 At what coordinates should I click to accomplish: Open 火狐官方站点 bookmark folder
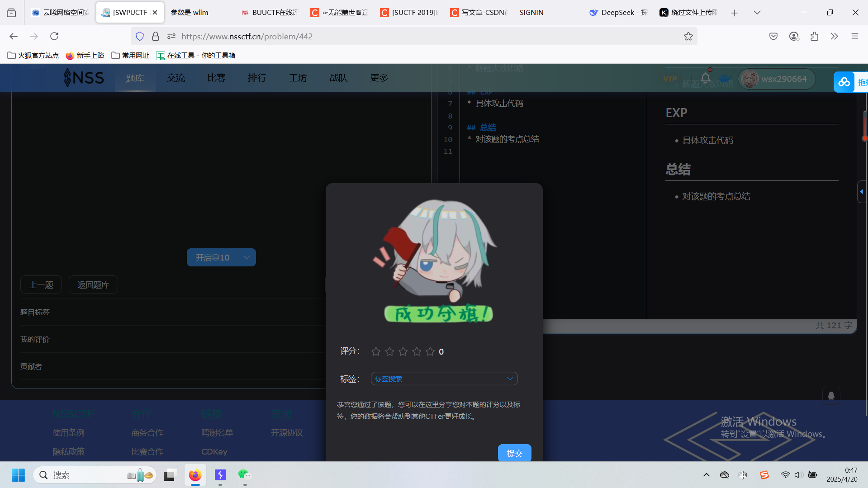tap(33, 55)
